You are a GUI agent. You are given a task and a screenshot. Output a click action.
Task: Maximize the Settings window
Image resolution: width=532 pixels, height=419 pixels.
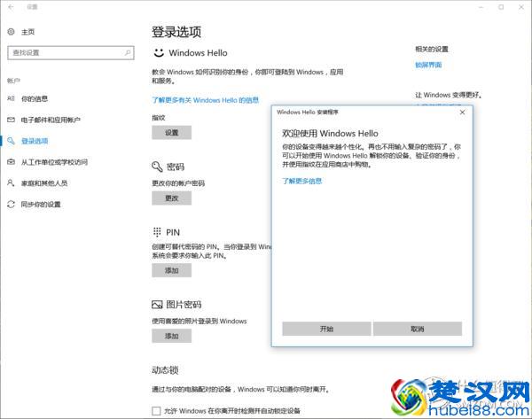point(501,7)
